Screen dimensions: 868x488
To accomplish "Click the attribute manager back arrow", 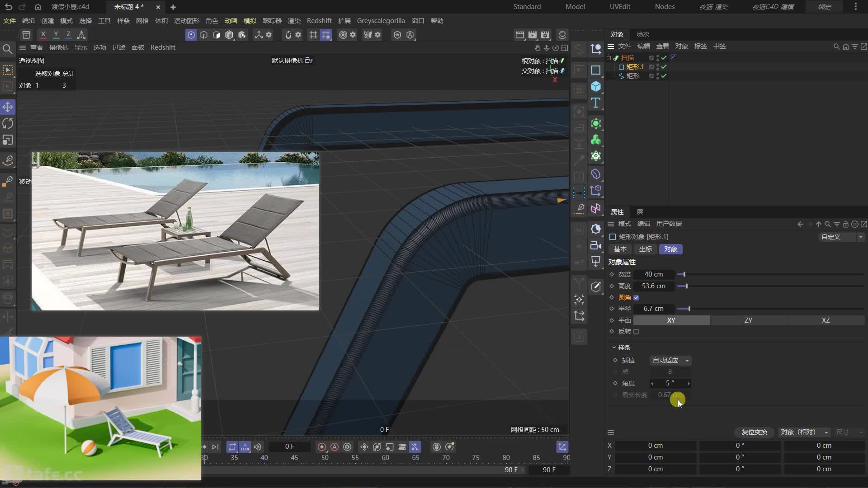I will [800, 224].
